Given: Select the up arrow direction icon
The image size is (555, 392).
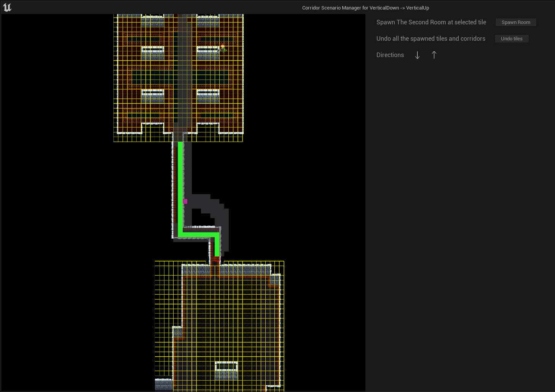Looking at the screenshot, I should 434,55.
